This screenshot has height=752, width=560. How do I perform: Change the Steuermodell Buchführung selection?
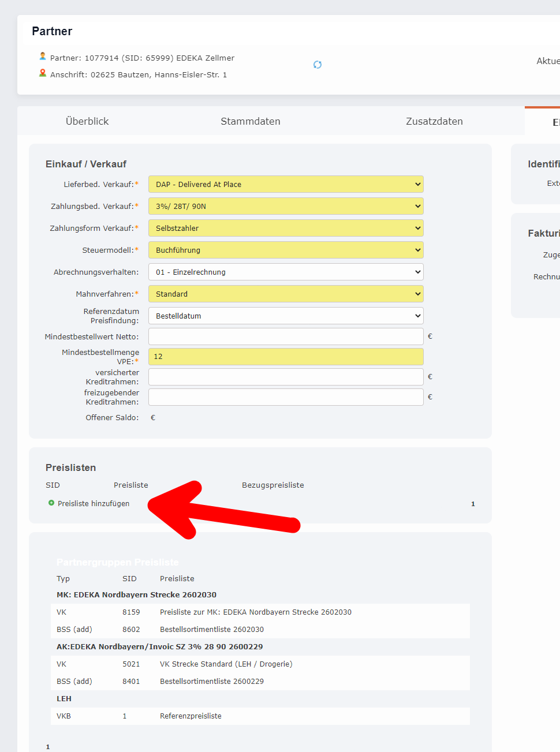click(286, 250)
